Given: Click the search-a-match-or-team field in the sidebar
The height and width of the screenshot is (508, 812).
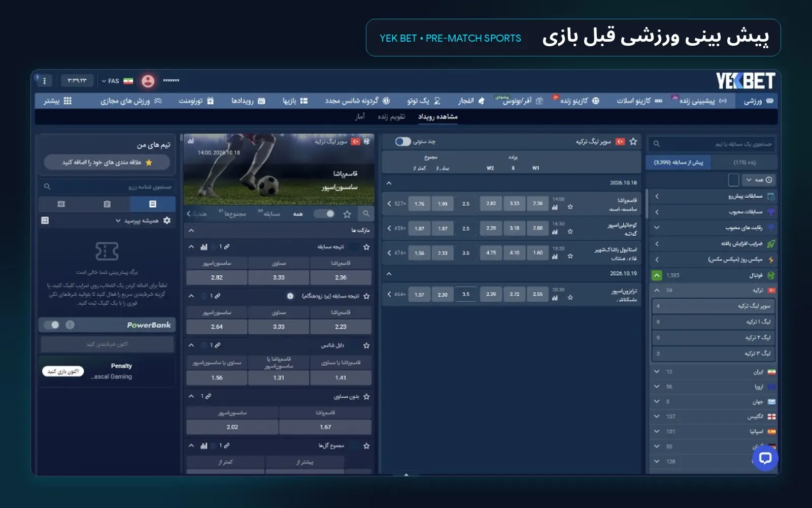Looking at the screenshot, I should [712, 144].
